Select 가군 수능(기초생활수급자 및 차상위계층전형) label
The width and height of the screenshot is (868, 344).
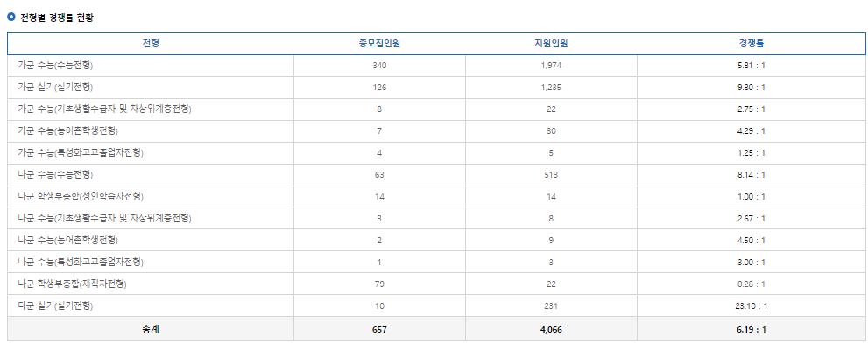pyautogui.click(x=104, y=109)
